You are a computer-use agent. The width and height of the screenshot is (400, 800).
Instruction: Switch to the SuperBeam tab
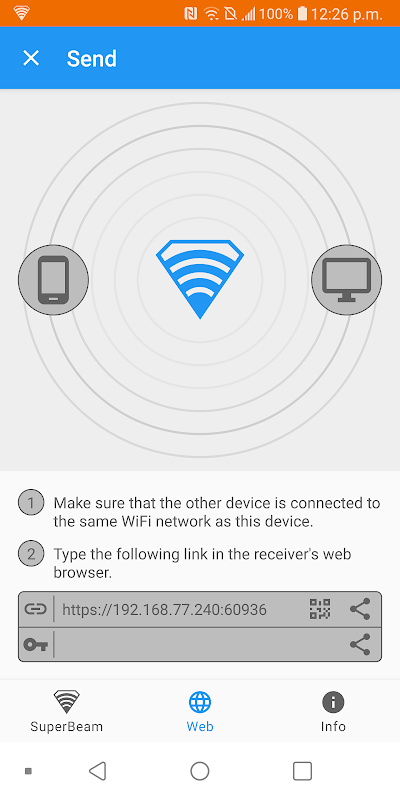67,711
